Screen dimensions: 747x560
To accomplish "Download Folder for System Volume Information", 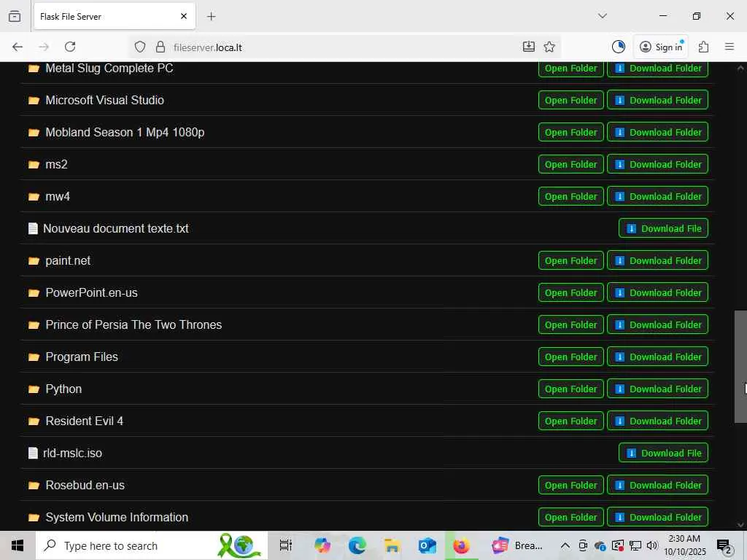I will (657, 517).
